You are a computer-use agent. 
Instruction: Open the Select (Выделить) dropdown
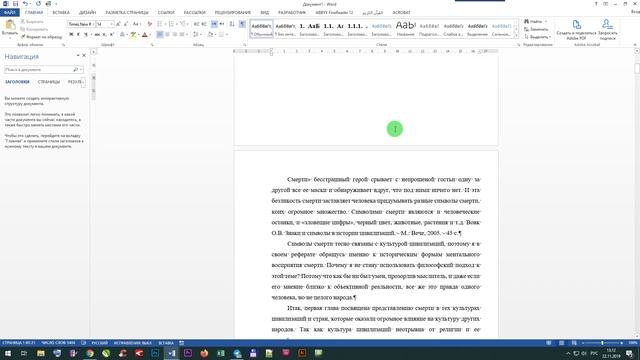pos(538,37)
